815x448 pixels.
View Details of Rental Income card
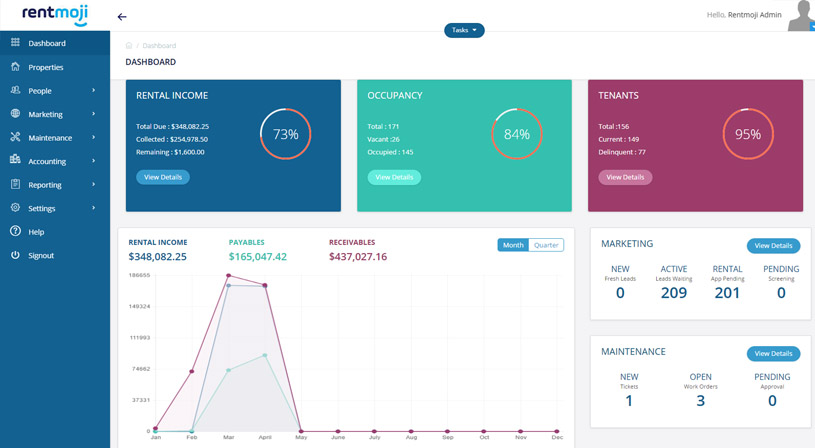(163, 177)
